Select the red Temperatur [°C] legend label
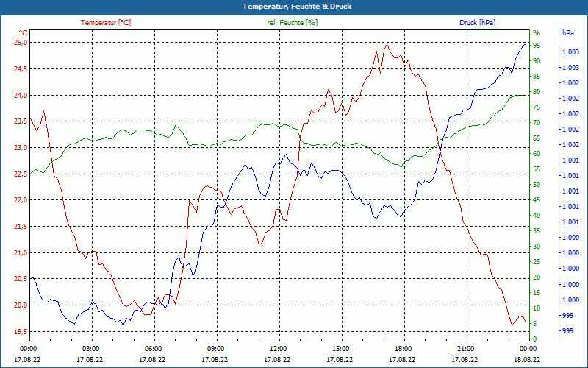The height and width of the screenshot is (368, 588). click(x=106, y=23)
